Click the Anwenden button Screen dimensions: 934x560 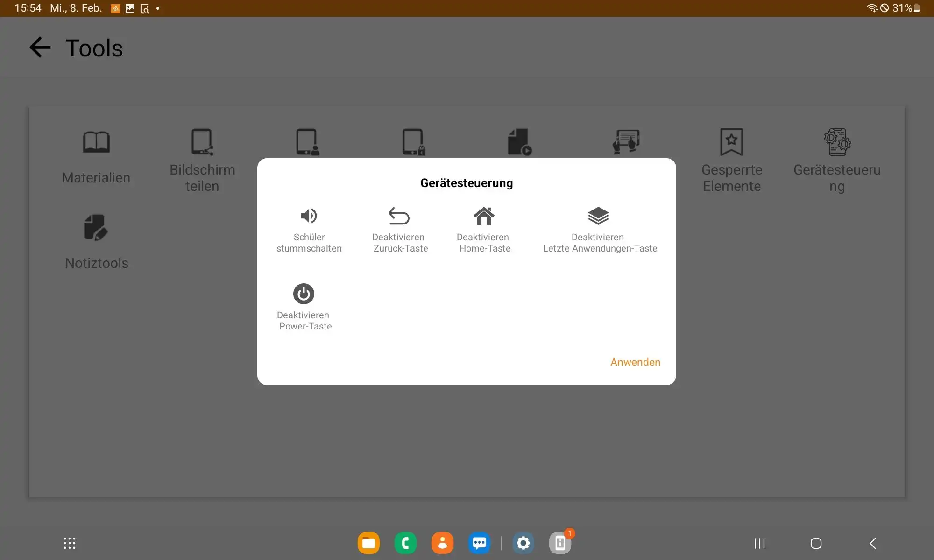coord(635,362)
